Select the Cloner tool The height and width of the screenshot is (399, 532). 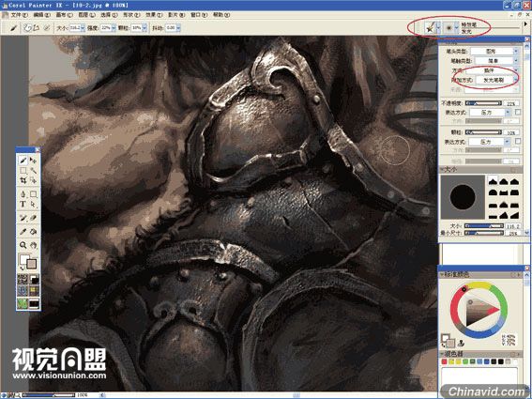pyautogui.click(x=23, y=218)
